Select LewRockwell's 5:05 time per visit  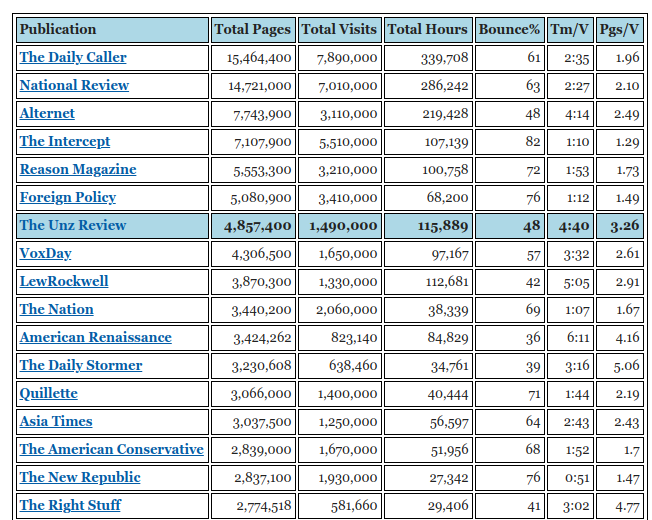[x=570, y=281]
